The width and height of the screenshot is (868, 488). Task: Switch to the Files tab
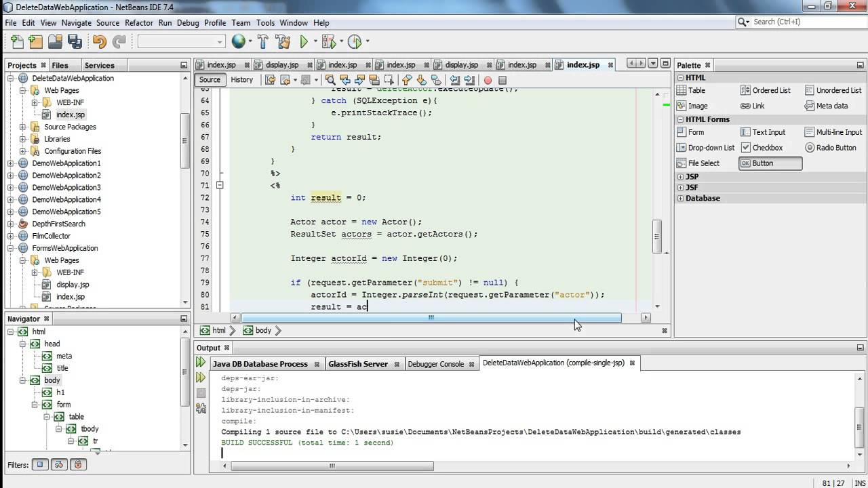pyautogui.click(x=60, y=65)
